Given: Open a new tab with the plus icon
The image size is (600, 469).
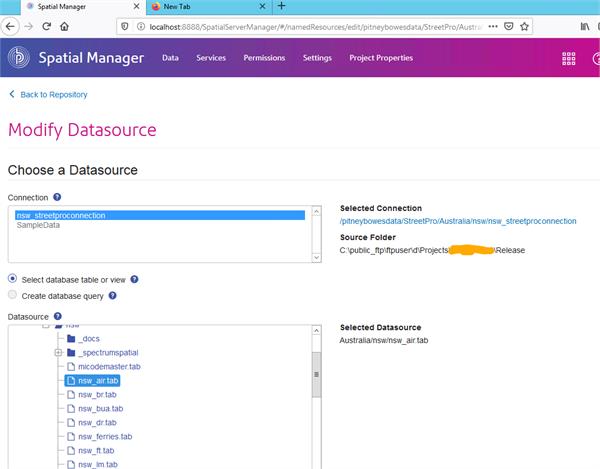Looking at the screenshot, I should click(281, 6).
